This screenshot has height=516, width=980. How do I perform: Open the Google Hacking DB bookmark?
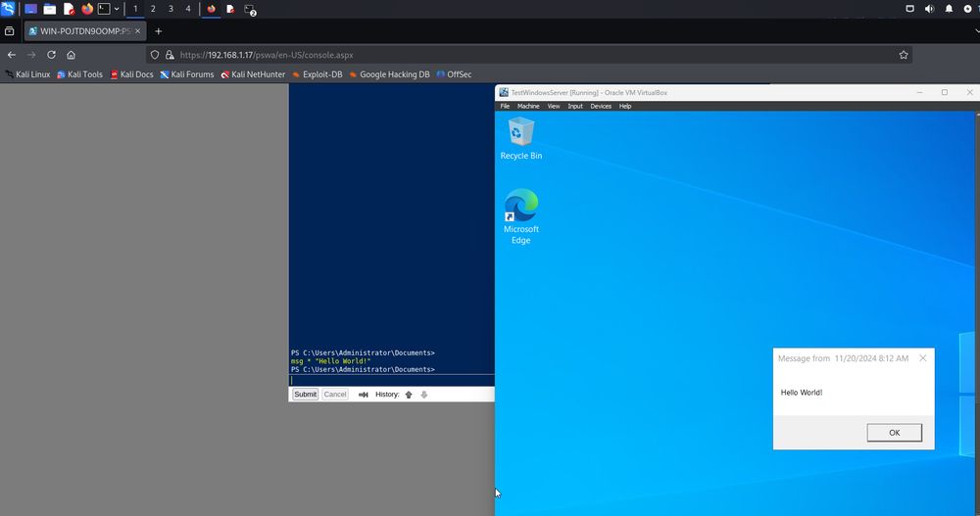point(389,74)
